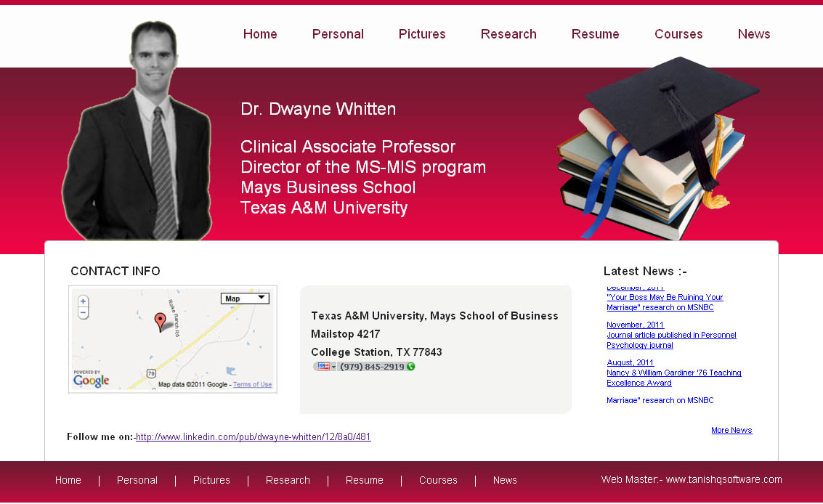Open the Map type dropdown
The width and height of the screenshot is (823, 504).
pos(245,298)
